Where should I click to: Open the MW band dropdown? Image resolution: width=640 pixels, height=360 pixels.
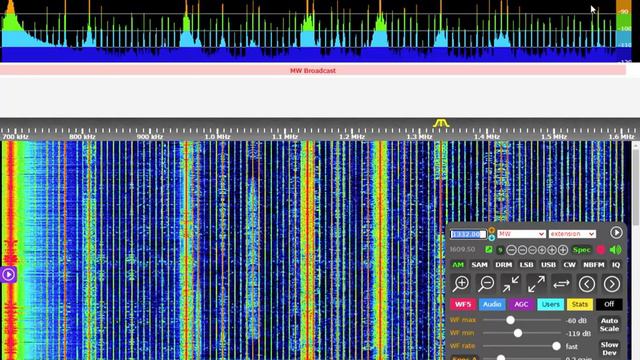point(521,234)
